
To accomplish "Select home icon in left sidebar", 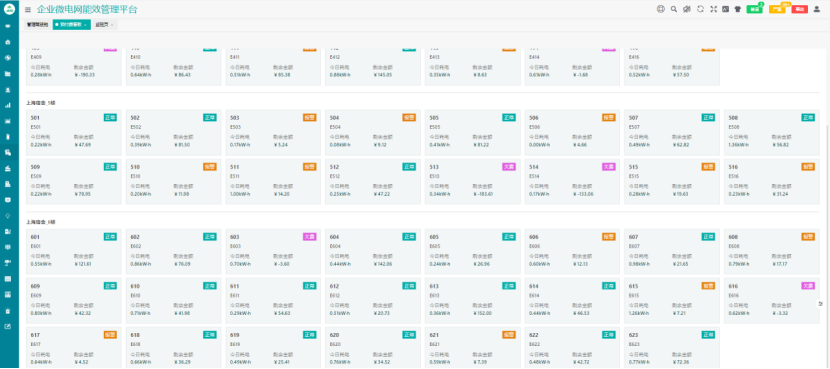I will point(7,42).
